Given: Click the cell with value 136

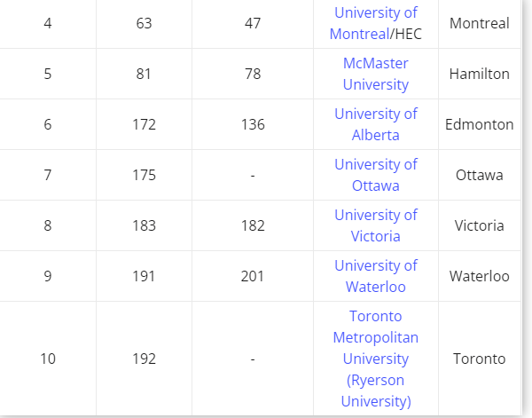Looking at the screenshot, I should [x=253, y=124].
